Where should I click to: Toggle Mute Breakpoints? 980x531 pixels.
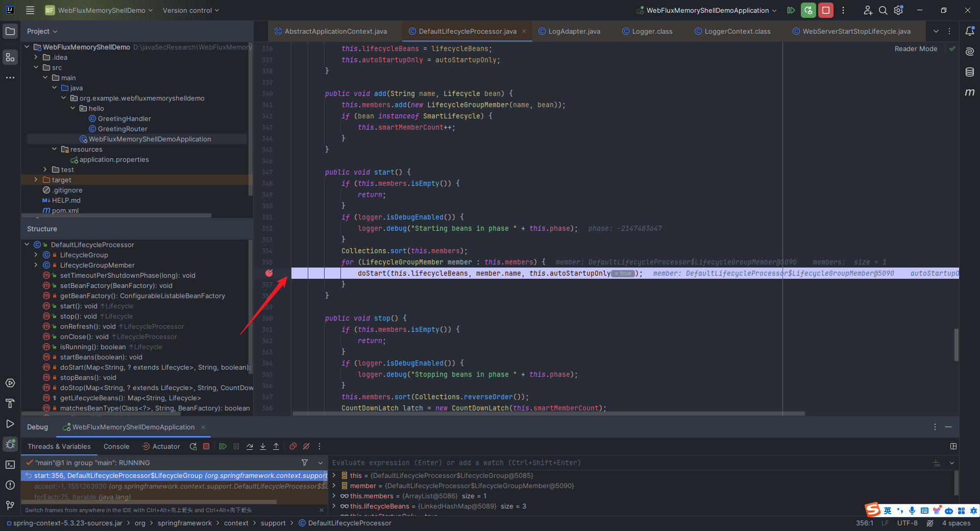point(306,446)
